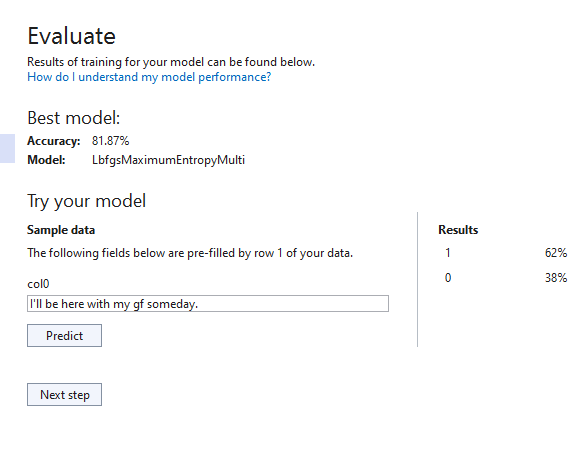Focus the col0 sample text input
The height and width of the screenshot is (454, 587).
point(208,304)
